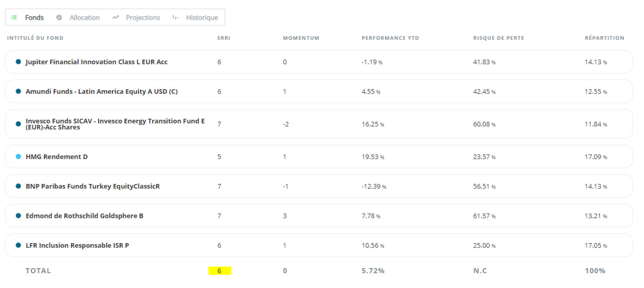The width and height of the screenshot is (644, 288).
Task: Click the dot beside Jupiter Financial Innovation
Action: [18, 62]
